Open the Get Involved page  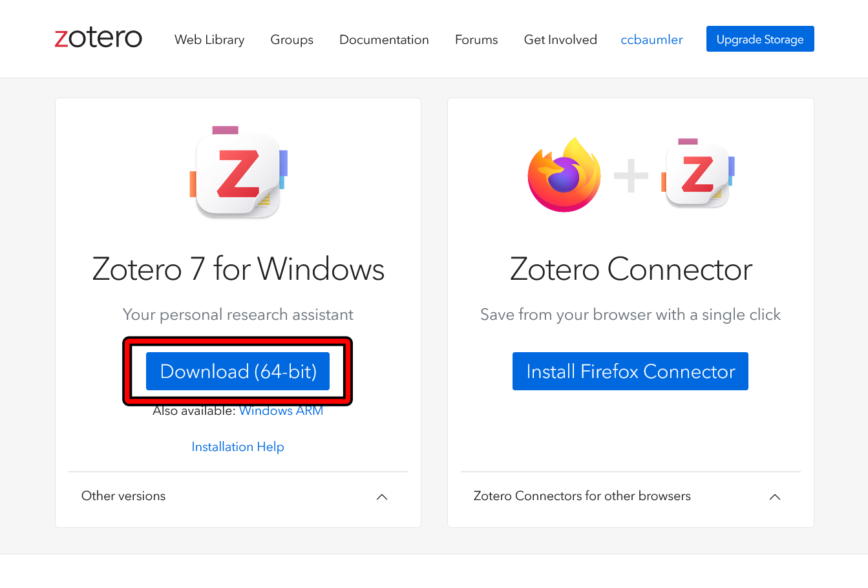(560, 39)
